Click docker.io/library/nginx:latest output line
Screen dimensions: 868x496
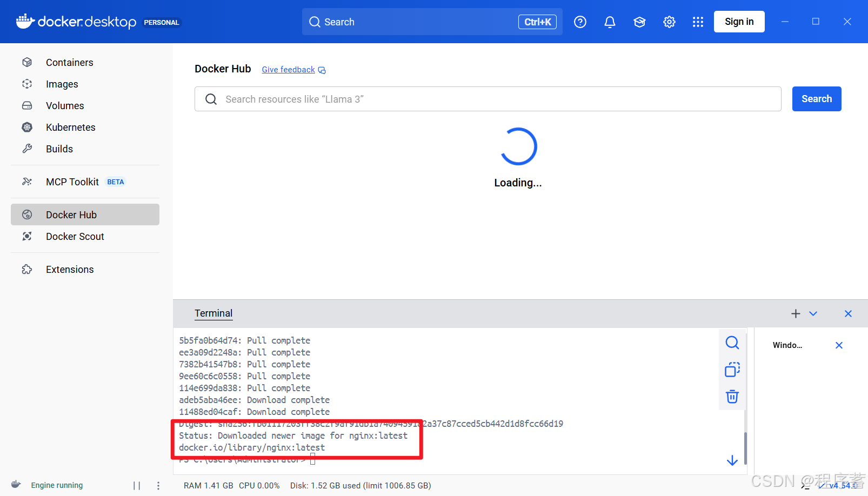click(252, 447)
